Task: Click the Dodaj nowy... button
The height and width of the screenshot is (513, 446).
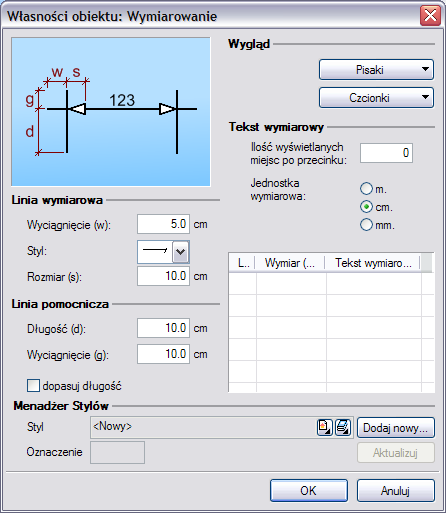Action: point(396,428)
